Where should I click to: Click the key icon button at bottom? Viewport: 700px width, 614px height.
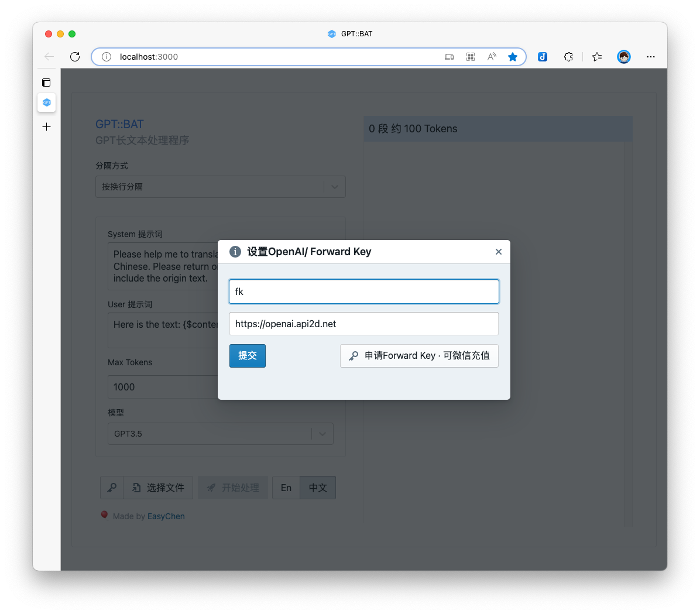pyautogui.click(x=112, y=488)
